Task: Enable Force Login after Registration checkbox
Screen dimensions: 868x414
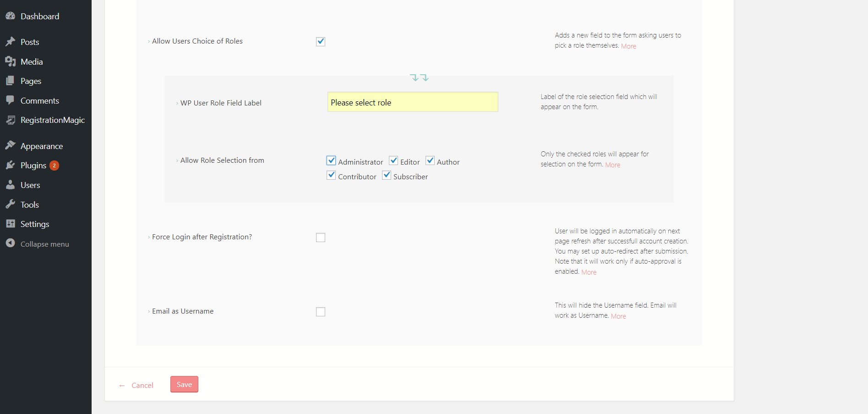Action: [321, 237]
